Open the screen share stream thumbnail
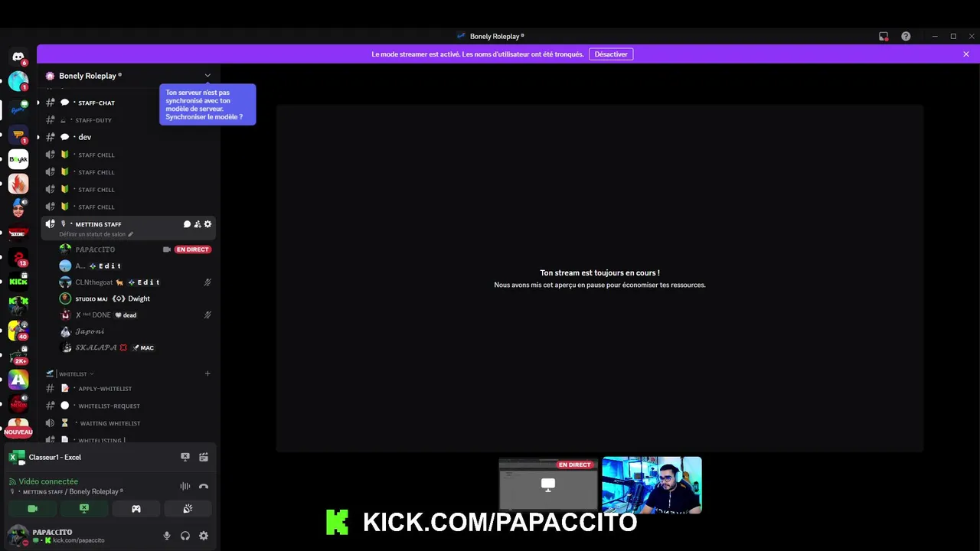980x551 pixels. tap(548, 485)
